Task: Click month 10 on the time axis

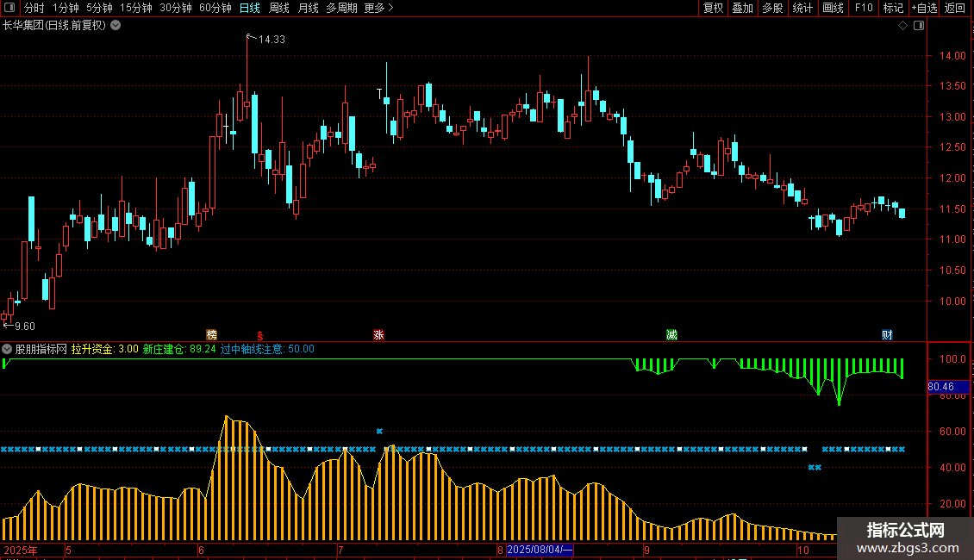Action: 803,550
